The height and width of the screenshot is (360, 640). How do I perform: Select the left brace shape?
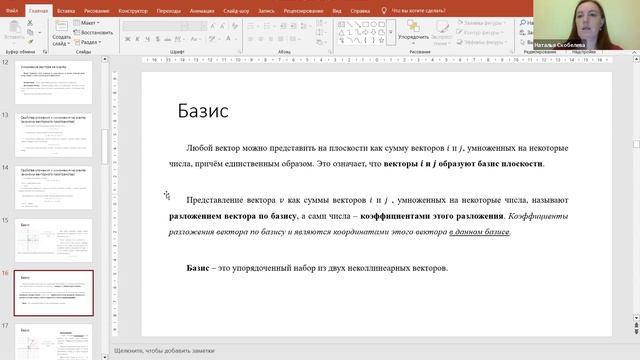pyautogui.click(x=365, y=40)
